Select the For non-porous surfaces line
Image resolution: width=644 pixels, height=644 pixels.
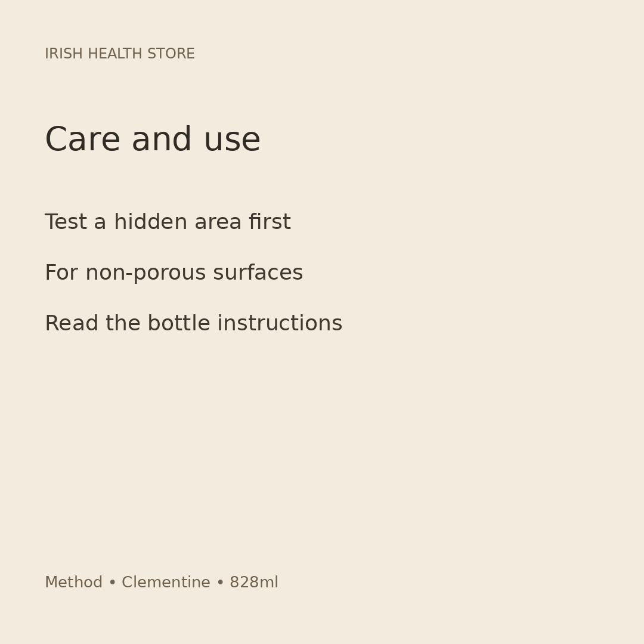[174, 273]
